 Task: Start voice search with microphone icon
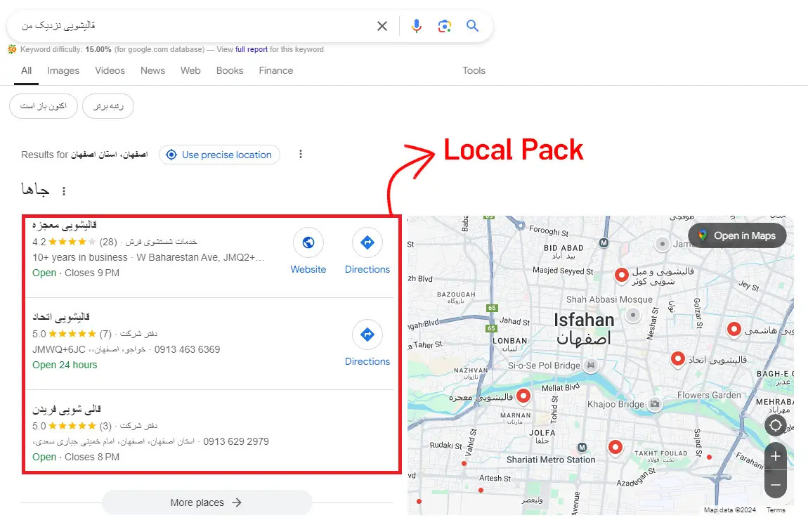[x=417, y=26]
